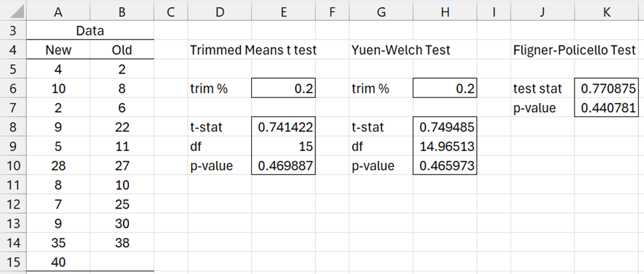Click the row 10 header
Image resolution: width=644 pixels, height=274 pixels.
point(13,166)
